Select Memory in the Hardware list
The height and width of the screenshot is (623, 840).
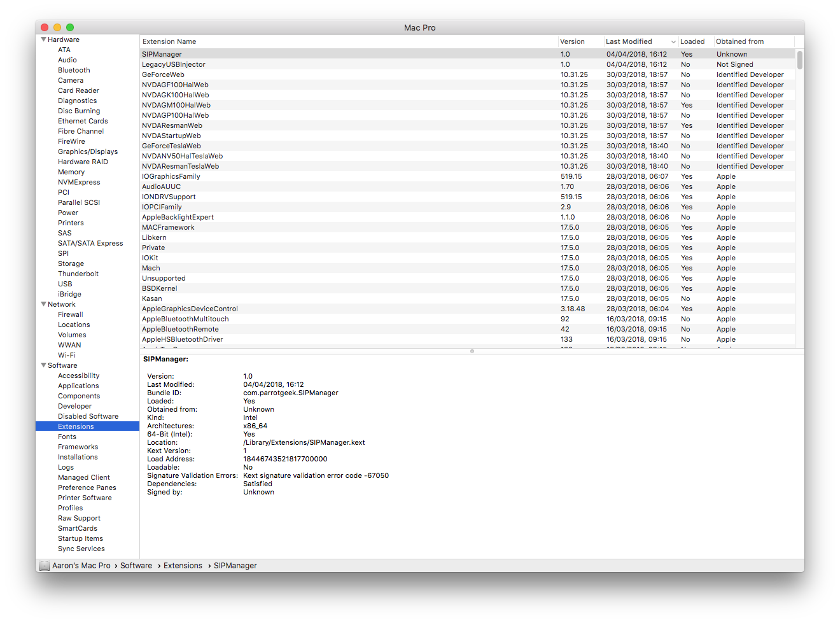point(71,172)
